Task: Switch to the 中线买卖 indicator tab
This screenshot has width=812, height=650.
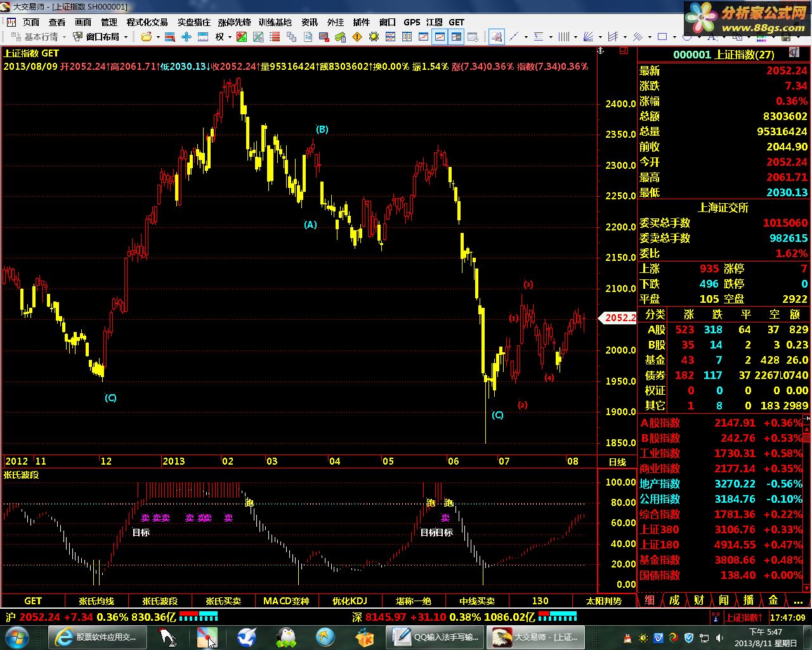Action: pyautogui.click(x=477, y=600)
